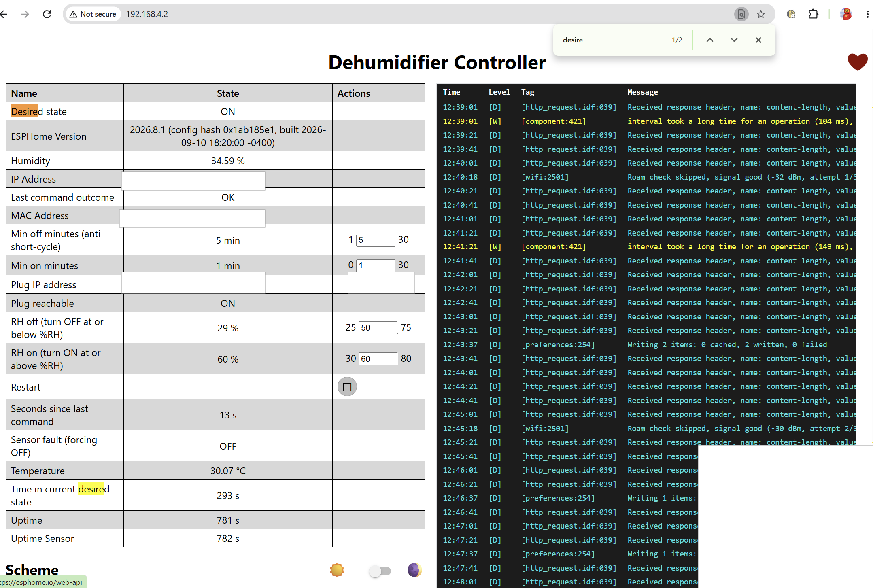The image size is (873, 588).
Task: Click the ESPHome Version state text
Action: click(228, 136)
